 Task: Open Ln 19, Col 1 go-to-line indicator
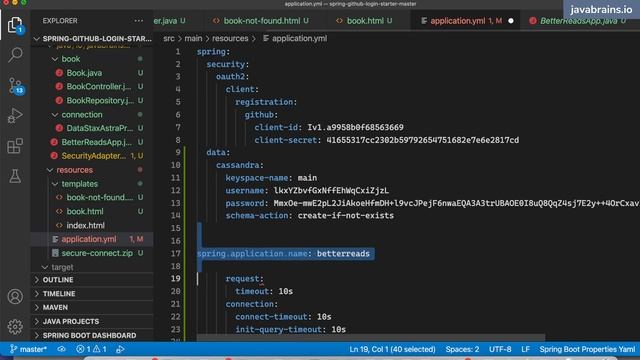(392, 349)
